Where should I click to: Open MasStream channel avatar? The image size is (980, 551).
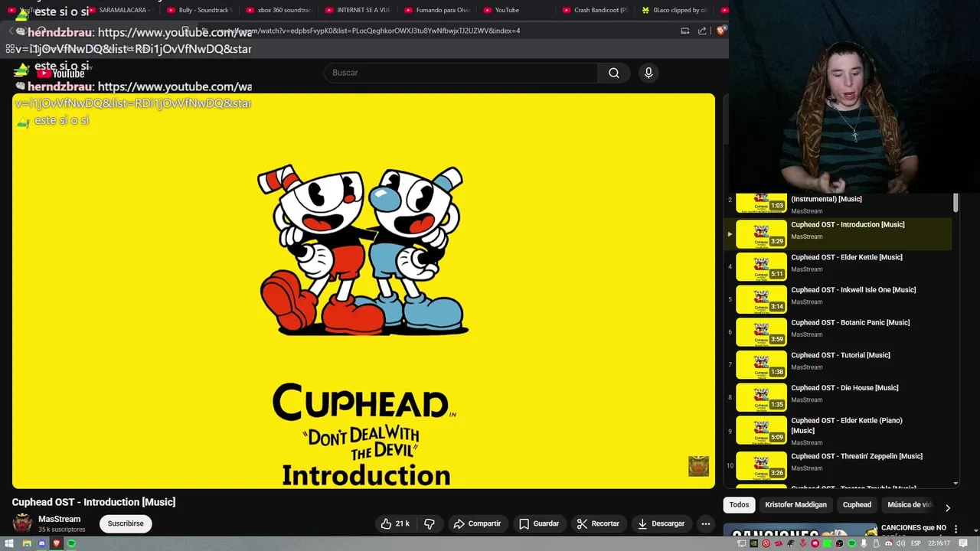(x=22, y=523)
